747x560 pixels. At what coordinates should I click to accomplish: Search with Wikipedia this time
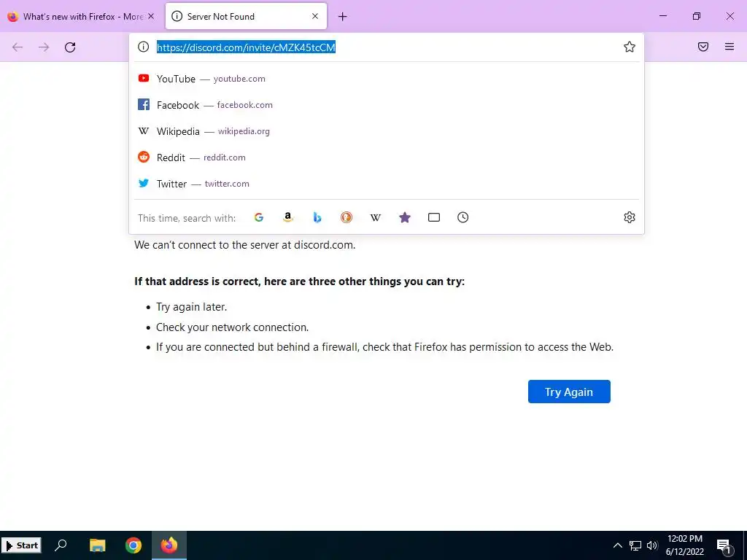pos(376,217)
